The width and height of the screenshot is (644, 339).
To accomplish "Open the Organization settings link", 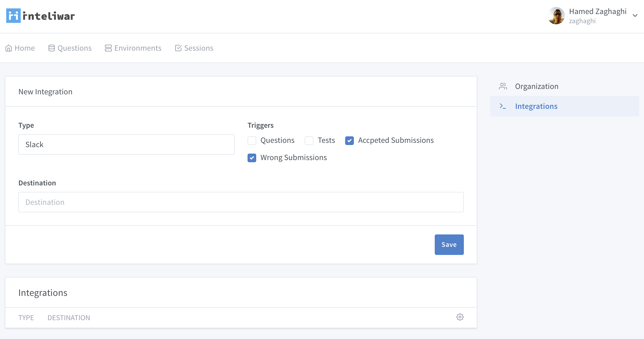I will 537,86.
